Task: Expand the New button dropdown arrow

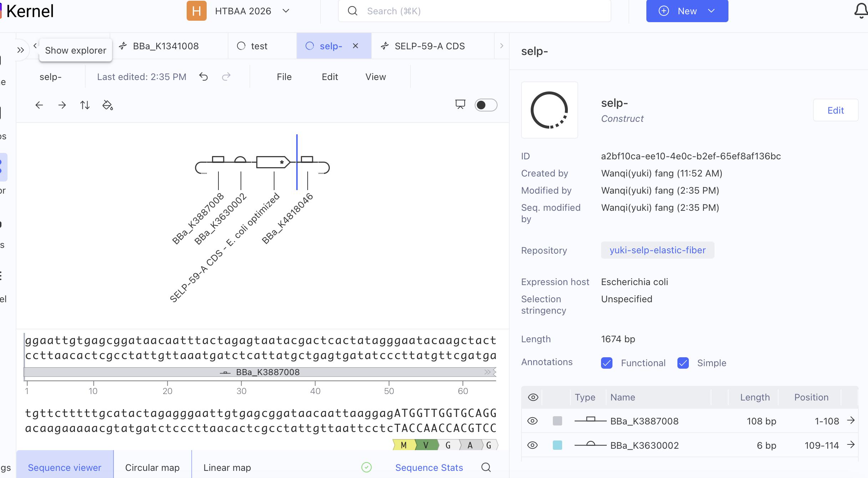Action: coord(711,11)
